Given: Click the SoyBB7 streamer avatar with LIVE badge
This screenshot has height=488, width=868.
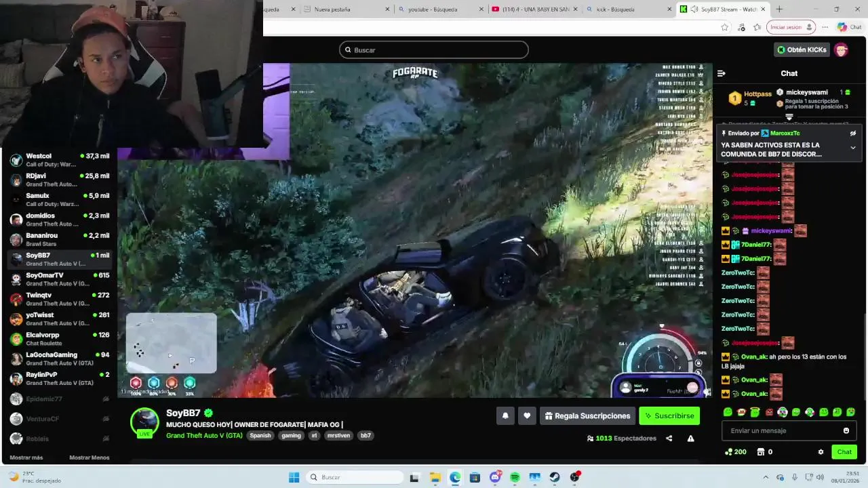Looking at the screenshot, I should pyautogui.click(x=144, y=422).
